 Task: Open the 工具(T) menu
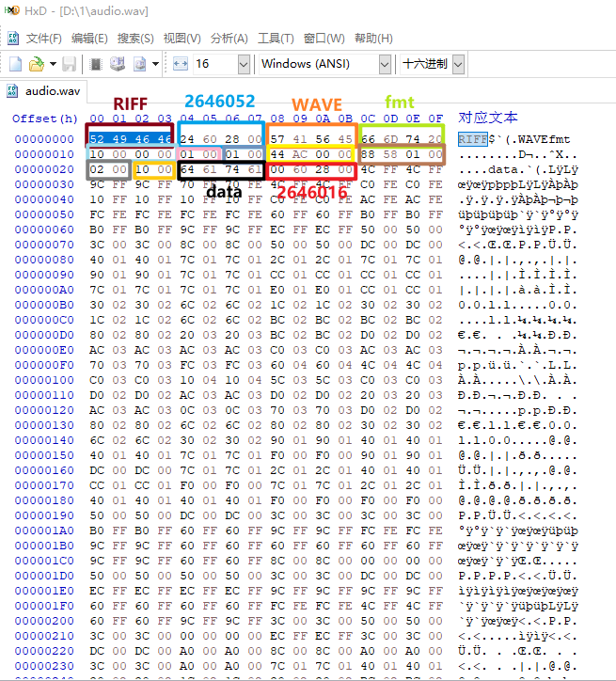(x=276, y=39)
